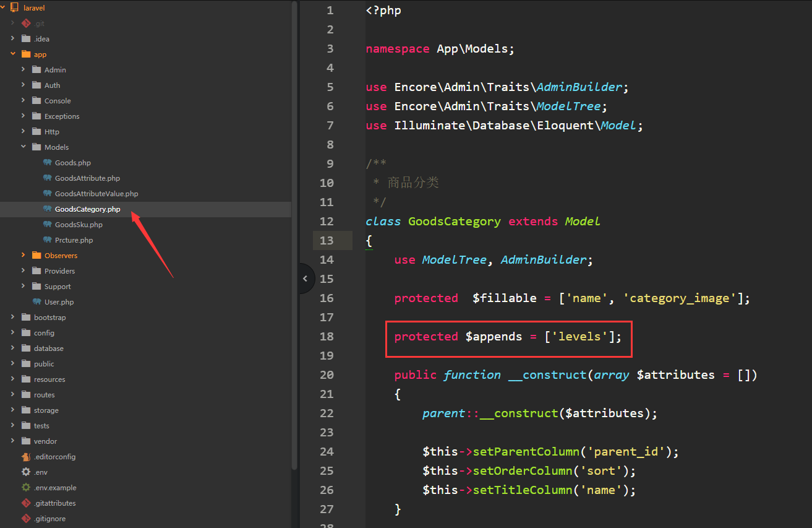Expand the Console folder chevron
Image resolution: width=812 pixels, height=528 pixels.
23,100
